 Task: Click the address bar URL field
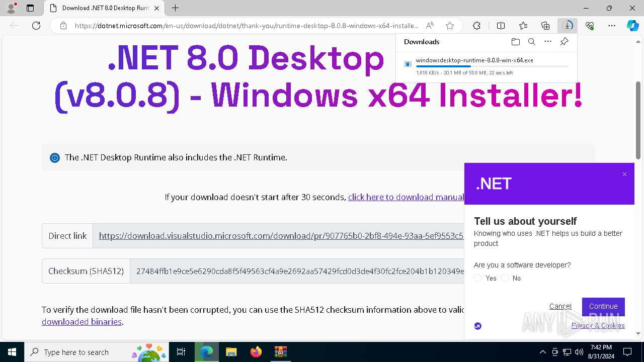click(x=247, y=26)
